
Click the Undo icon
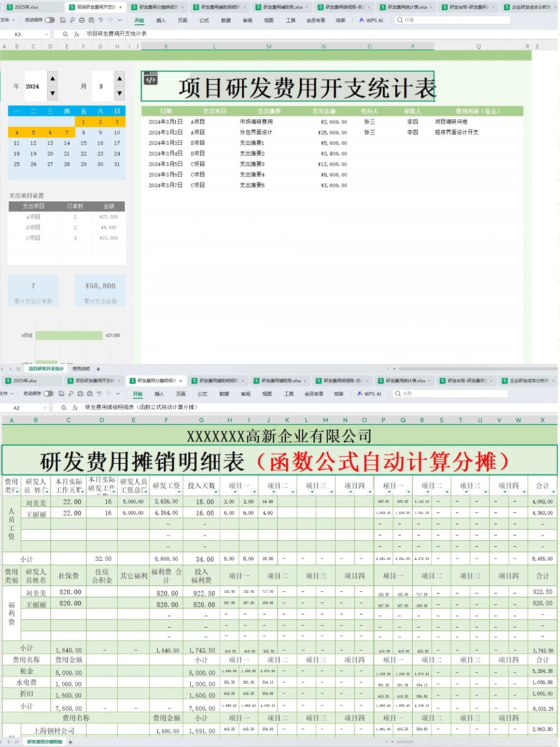[x=101, y=20]
